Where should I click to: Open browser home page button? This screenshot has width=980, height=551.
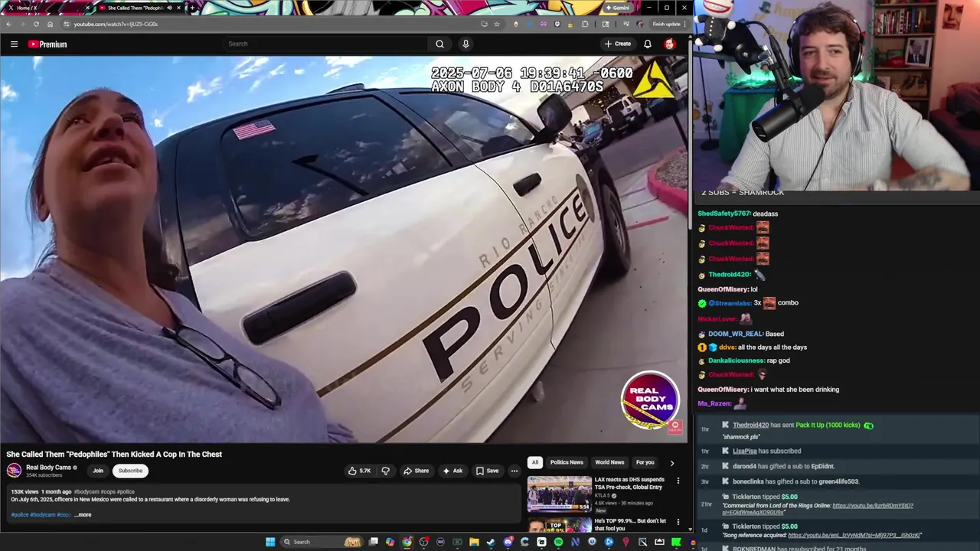click(50, 24)
